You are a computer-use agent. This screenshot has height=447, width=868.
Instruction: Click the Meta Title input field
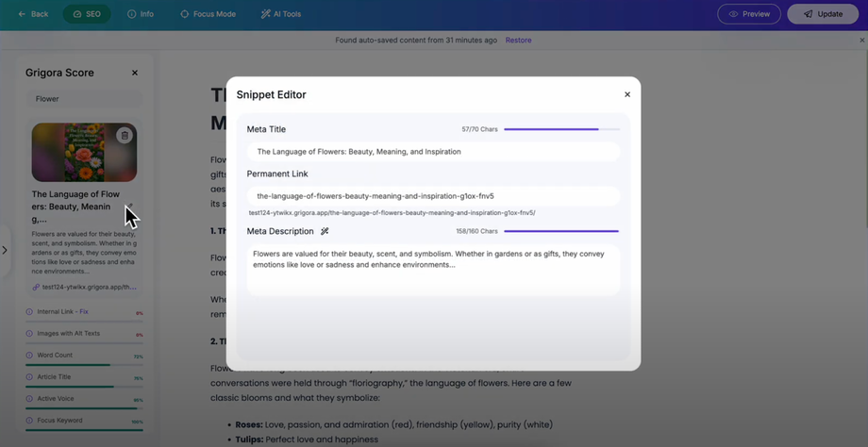tap(433, 152)
